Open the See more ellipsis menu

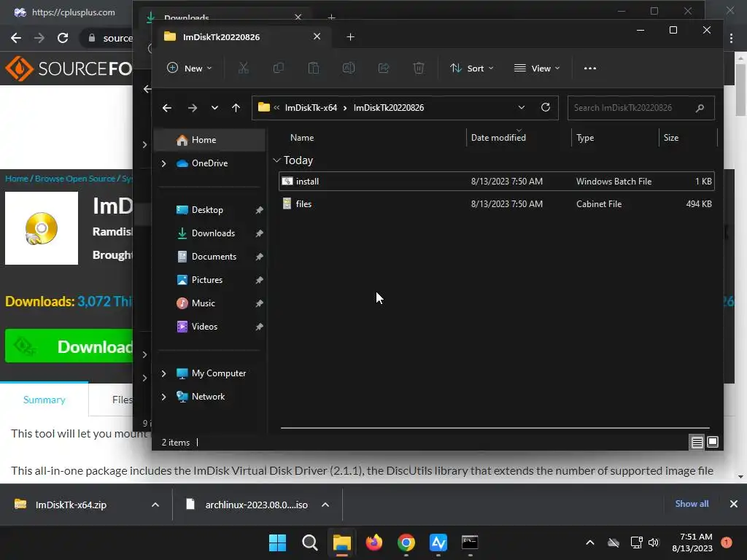589,68
